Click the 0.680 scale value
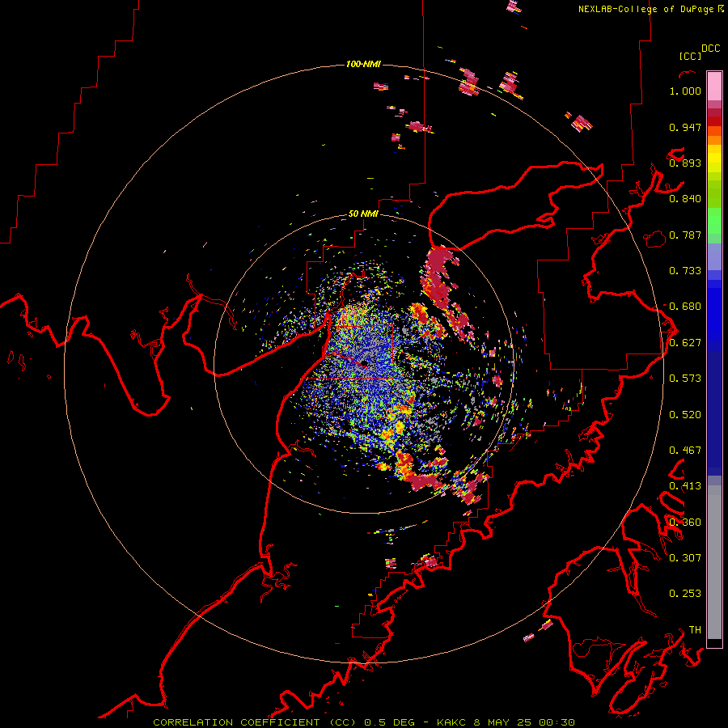This screenshot has width=728, height=728. point(685,307)
